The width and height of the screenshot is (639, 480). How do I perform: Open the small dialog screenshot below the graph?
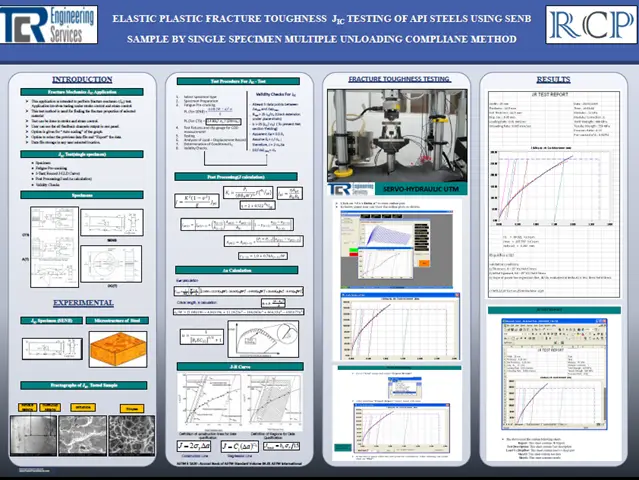tap(405, 388)
